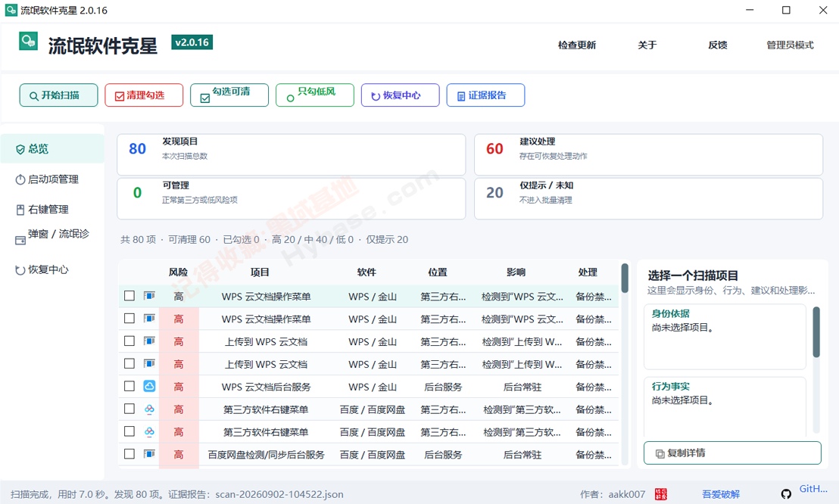Open the GitHub octocat icon in status bar

click(x=785, y=494)
